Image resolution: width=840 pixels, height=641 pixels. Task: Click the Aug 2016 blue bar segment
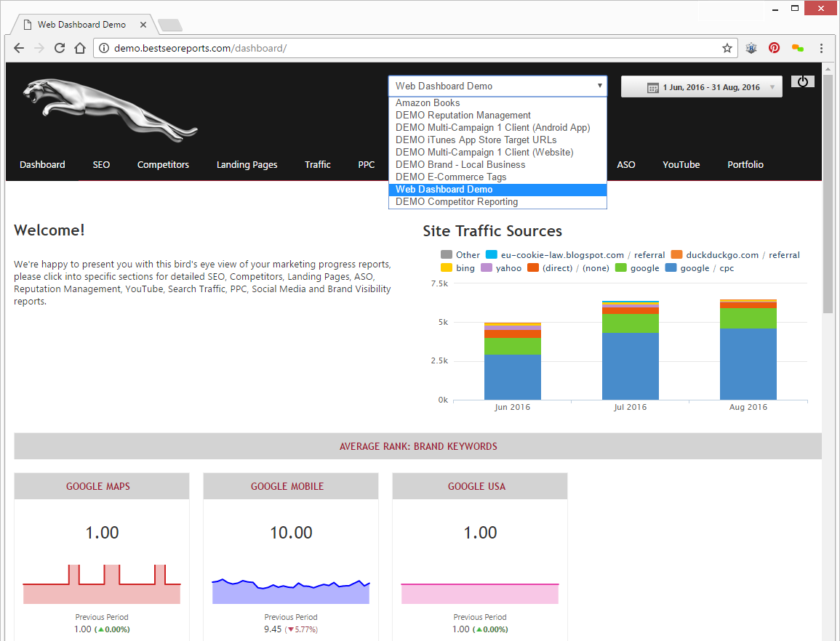pos(748,363)
